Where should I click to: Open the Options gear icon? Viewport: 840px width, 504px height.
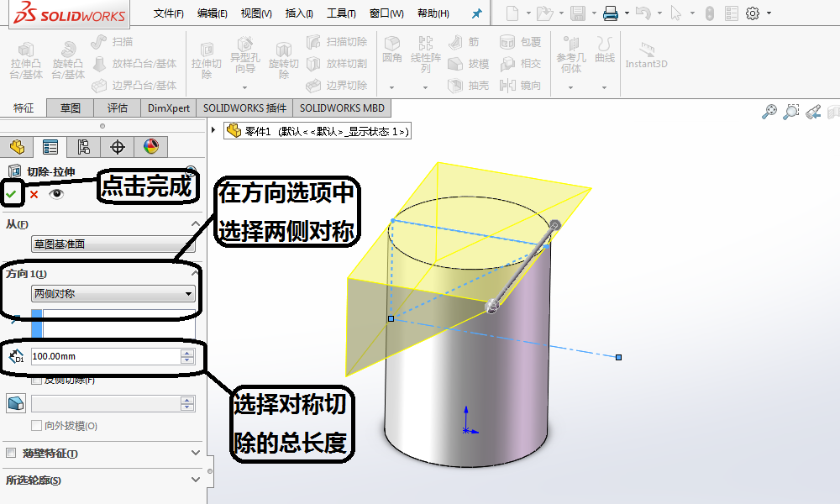point(753,13)
